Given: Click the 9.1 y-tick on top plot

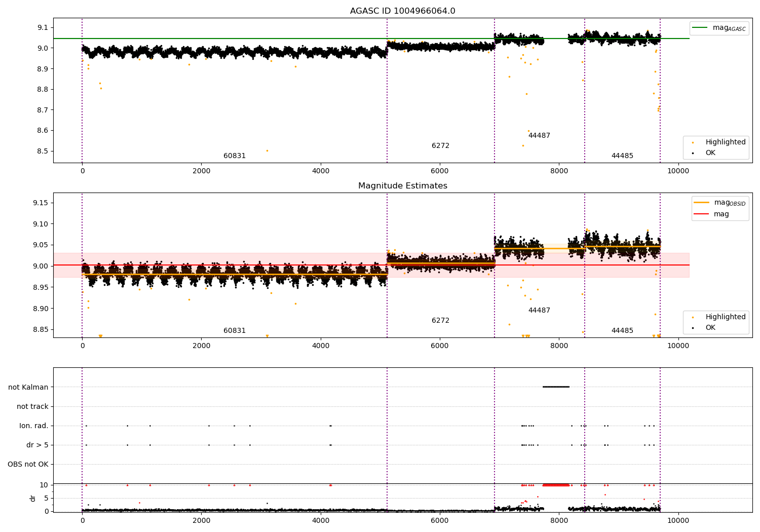Looking at the screenshot, I should click(x=42, y=27).
